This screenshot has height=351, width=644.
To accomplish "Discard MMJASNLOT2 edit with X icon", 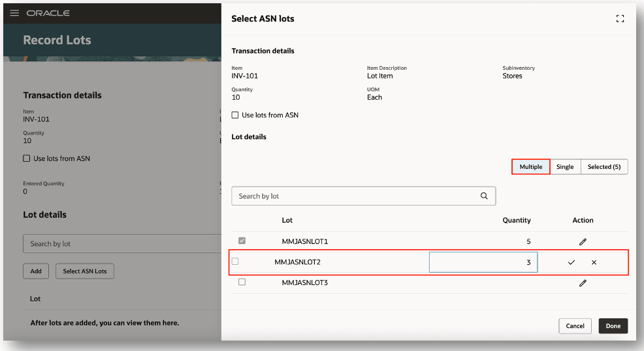I will (594, 262).
